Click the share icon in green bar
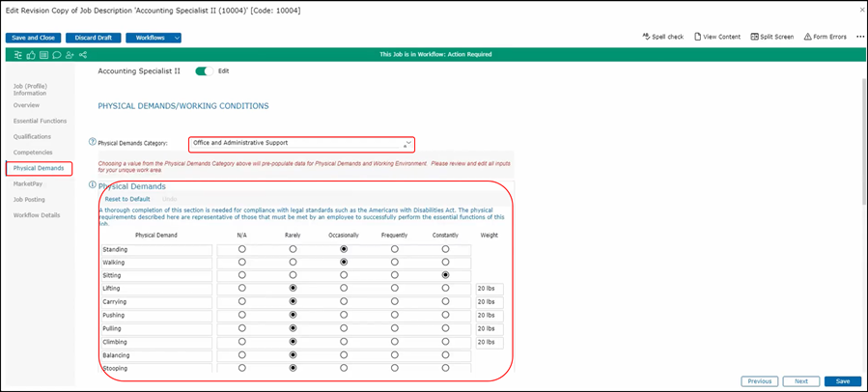The image size is (868, 392). (x=82, y=54)
